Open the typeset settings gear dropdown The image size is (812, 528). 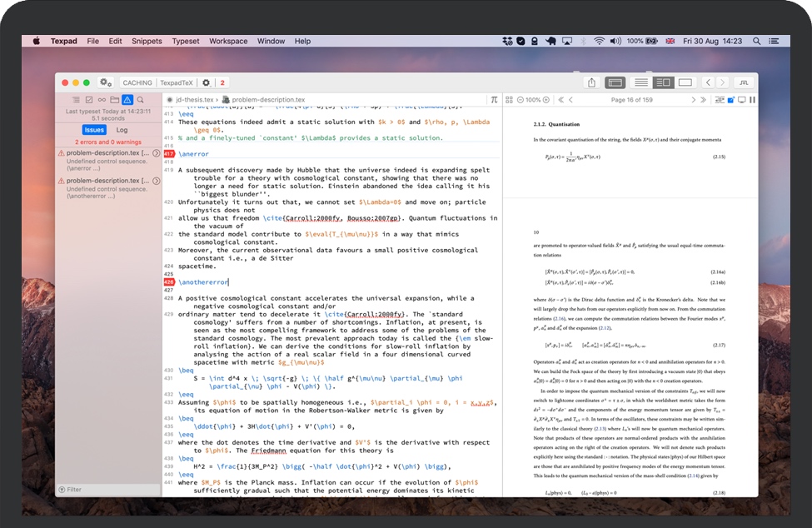pyautogui.click(x=207, y=82)
